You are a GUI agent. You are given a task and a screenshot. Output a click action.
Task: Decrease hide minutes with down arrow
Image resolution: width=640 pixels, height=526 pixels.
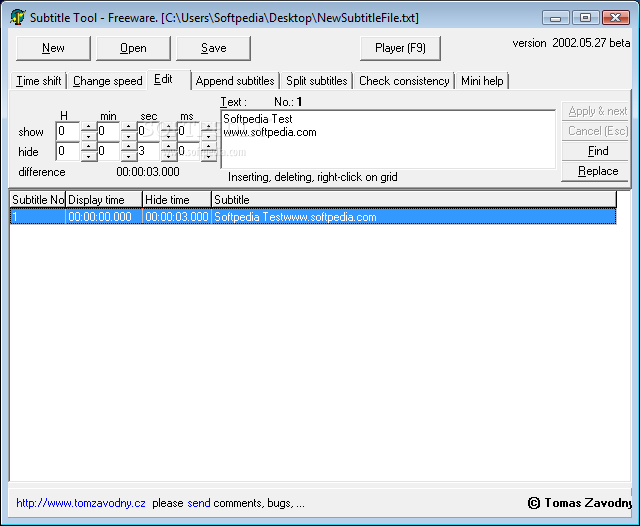point(129,156)
